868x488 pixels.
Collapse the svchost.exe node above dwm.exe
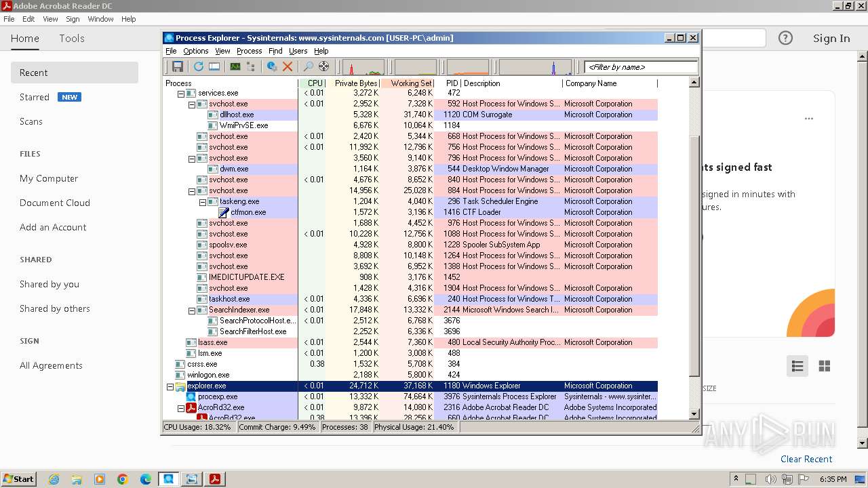pos(192,159)
